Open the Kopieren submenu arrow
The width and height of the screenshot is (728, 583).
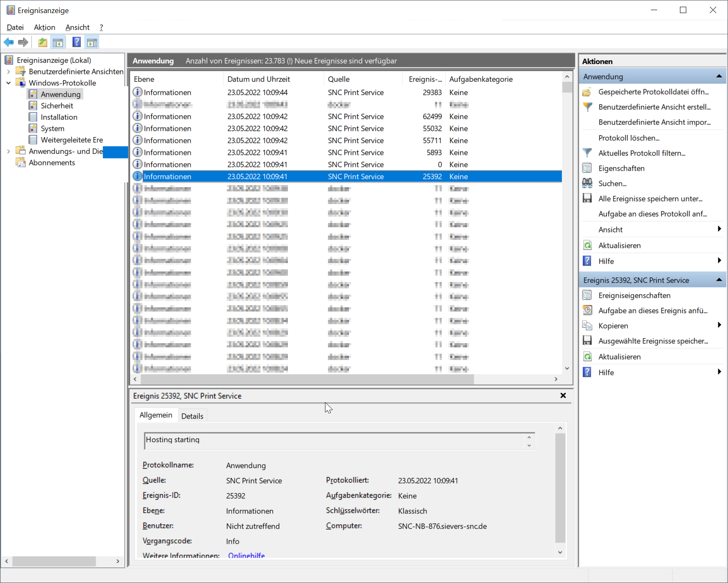[719, 325]
